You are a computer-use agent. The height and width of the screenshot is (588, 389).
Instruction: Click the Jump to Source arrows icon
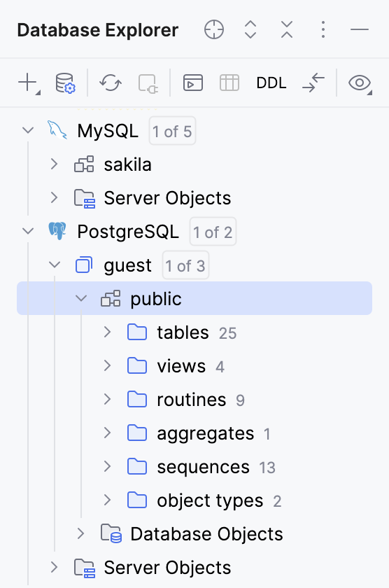(x=313, y=83)
